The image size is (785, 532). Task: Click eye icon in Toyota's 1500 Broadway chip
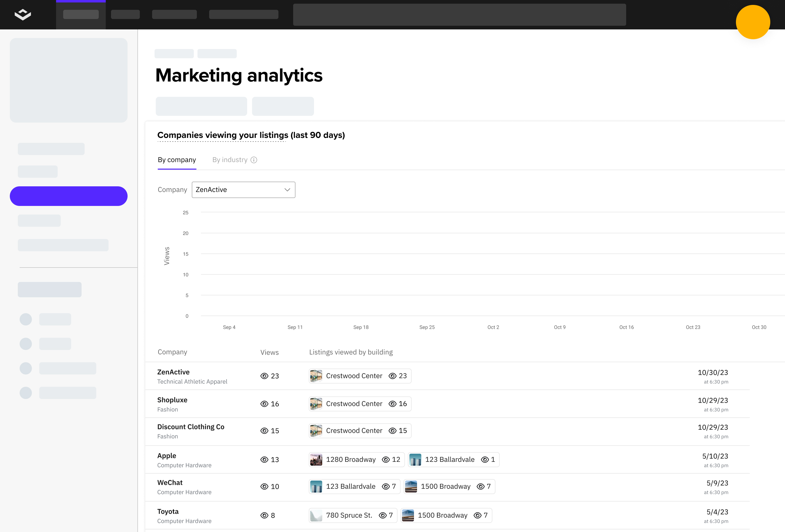(477, 515)
